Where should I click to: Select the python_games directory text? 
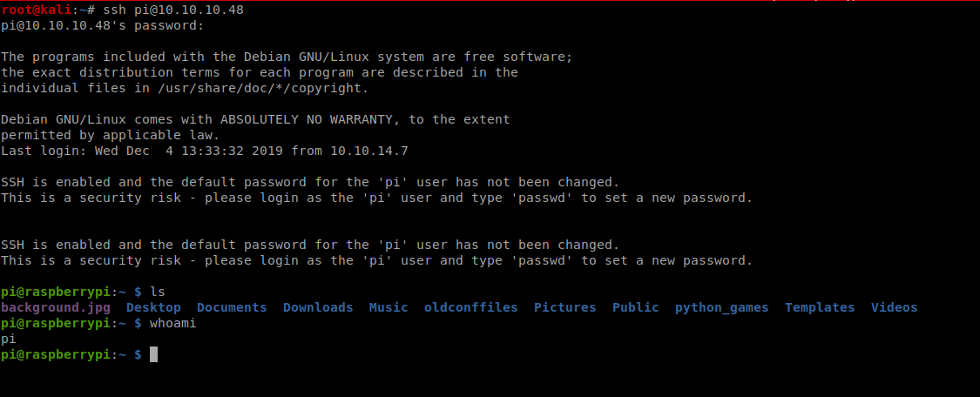tap(722, 307)
